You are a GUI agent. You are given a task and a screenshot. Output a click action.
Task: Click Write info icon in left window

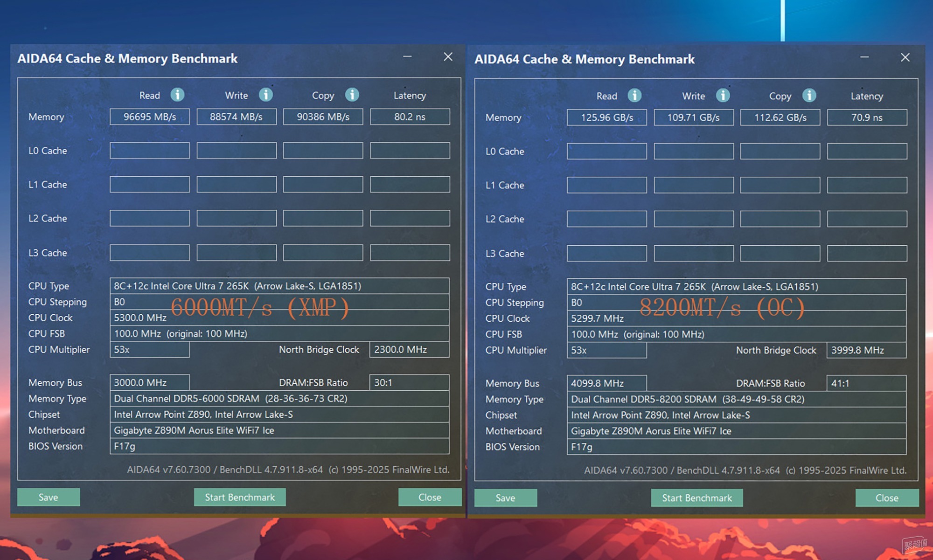(266, 95)
